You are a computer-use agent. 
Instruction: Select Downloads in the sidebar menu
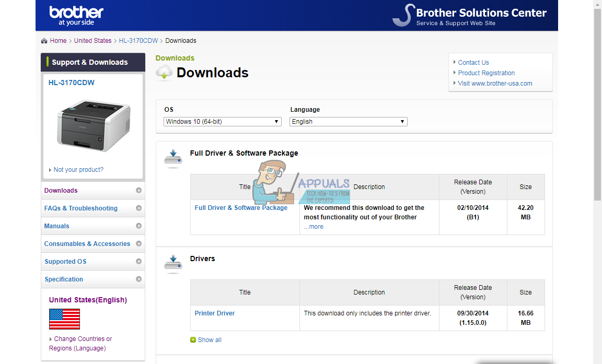tap(61, 190)
